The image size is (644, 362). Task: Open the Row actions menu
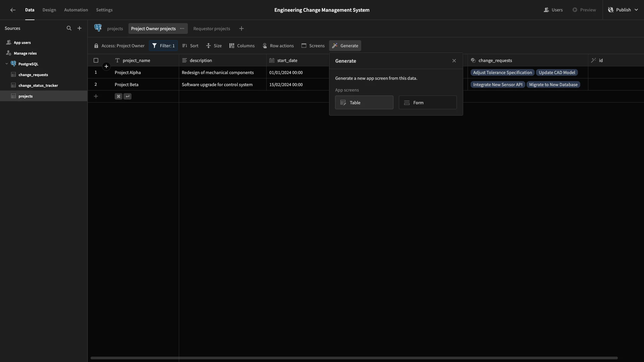pos(278,46)
